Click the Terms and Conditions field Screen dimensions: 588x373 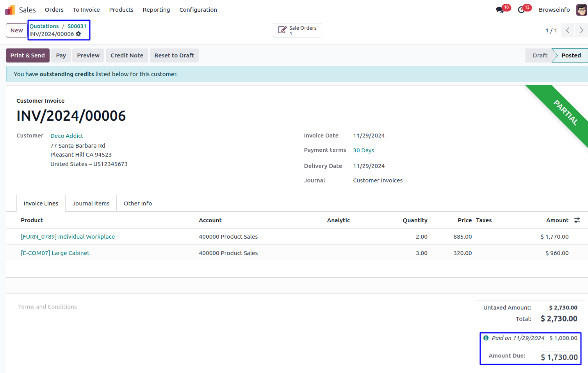point(48,307)
